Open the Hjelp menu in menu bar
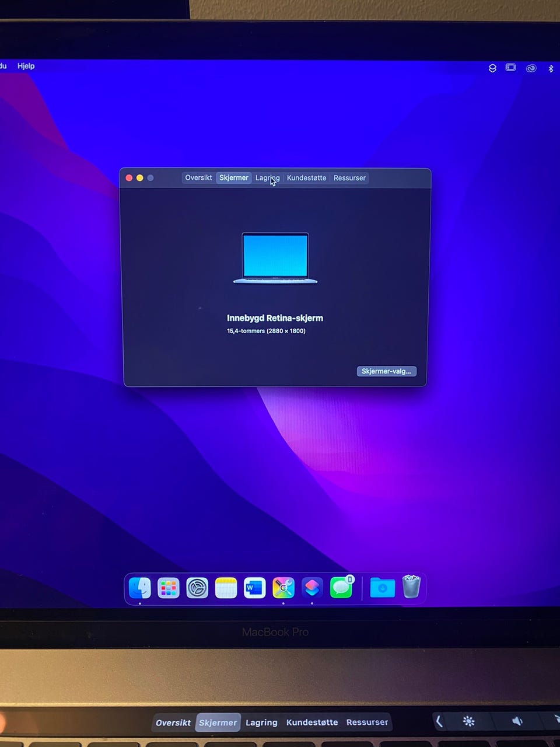 (x=26, y=66)
